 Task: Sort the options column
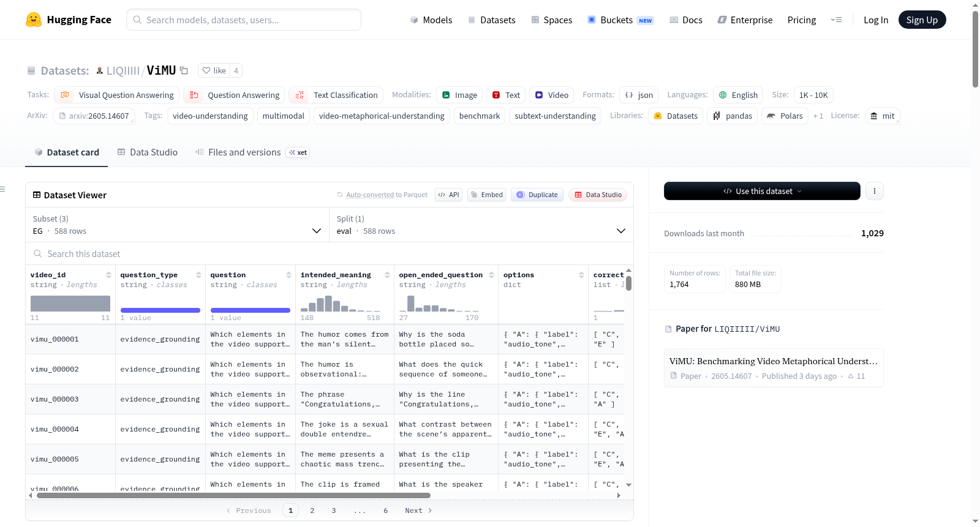click(x=581, y=275)
